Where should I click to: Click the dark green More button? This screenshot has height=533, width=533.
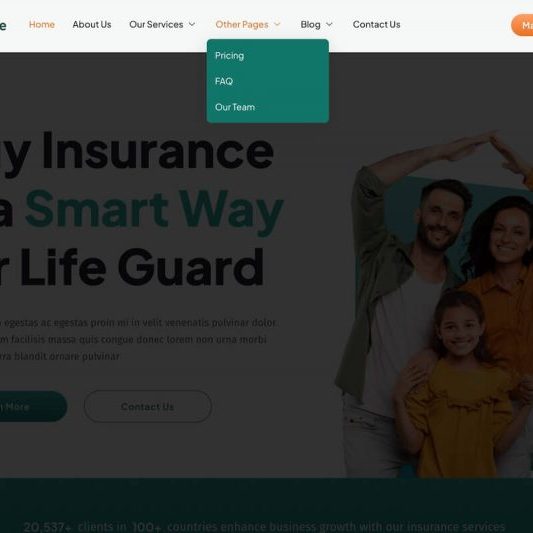(33, 407)
